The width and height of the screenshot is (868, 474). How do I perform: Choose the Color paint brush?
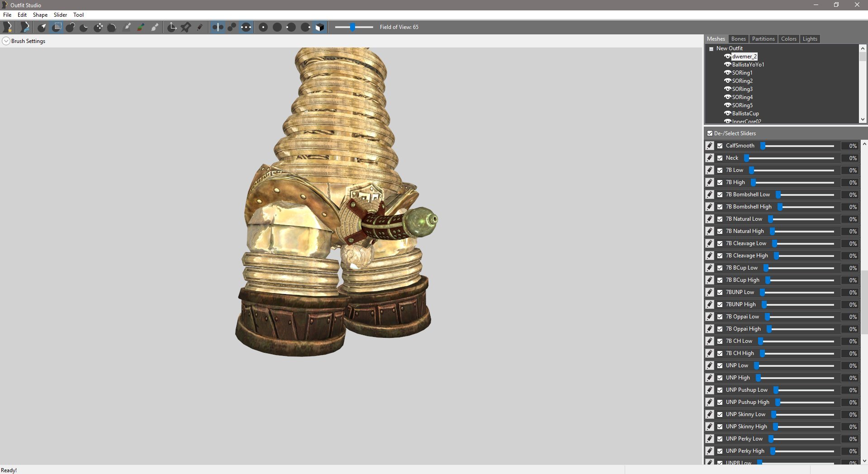pyautogui.click(x=141, y=27)
